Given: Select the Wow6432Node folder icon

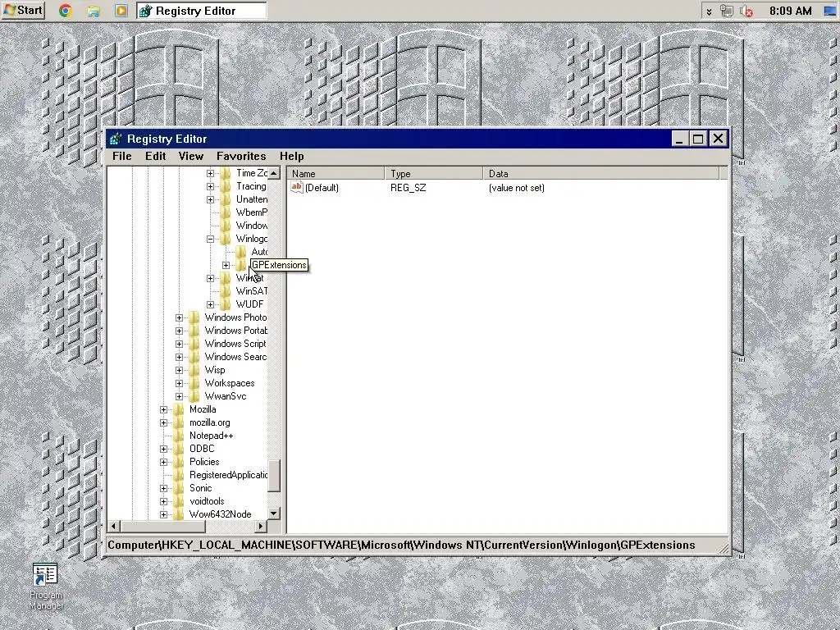Looking at the screenshot, I should (x=179, y=514).
